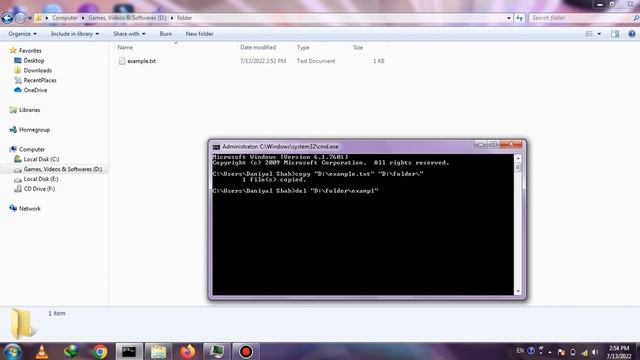Open Explorer help icon
Image resolution: width=640 pixels, height=360 pixels.
pyautogui.click(x=632, y=34)
